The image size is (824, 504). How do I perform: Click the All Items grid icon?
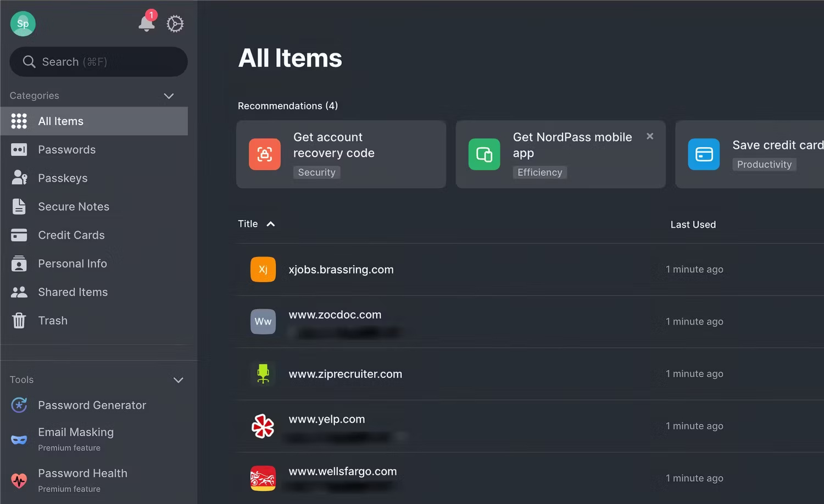tap(19, 121)
